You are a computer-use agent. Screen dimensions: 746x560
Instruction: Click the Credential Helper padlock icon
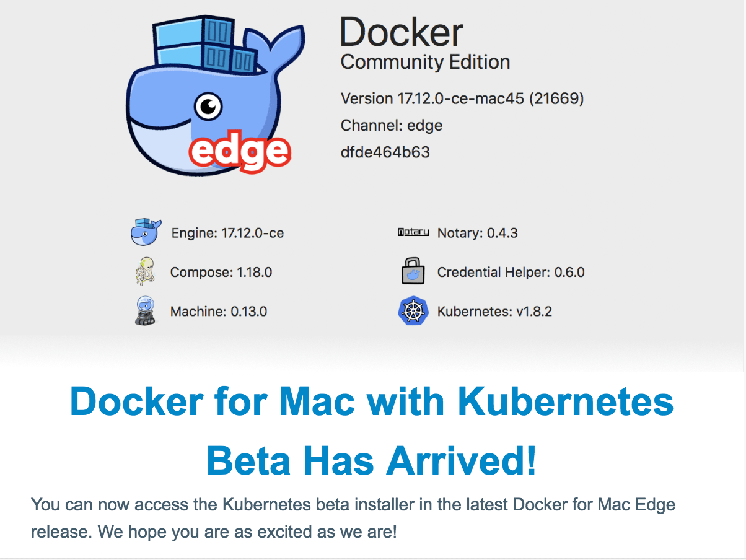click(413, 271)
